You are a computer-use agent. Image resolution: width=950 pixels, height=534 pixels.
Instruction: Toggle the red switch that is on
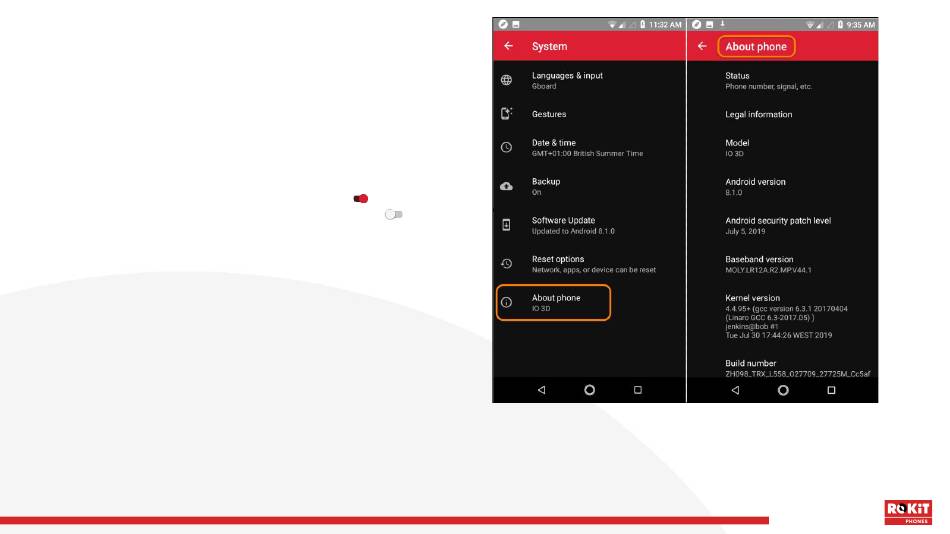(361, 199)
